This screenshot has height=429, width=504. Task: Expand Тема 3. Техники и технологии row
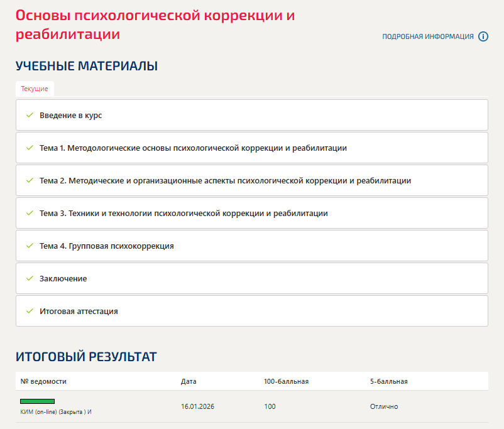click(252, 213)
